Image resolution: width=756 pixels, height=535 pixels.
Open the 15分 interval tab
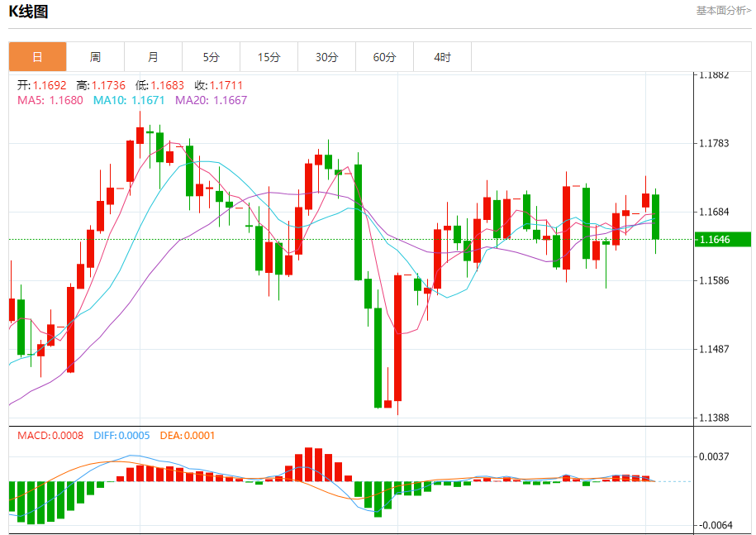click(x=269, y=57)
